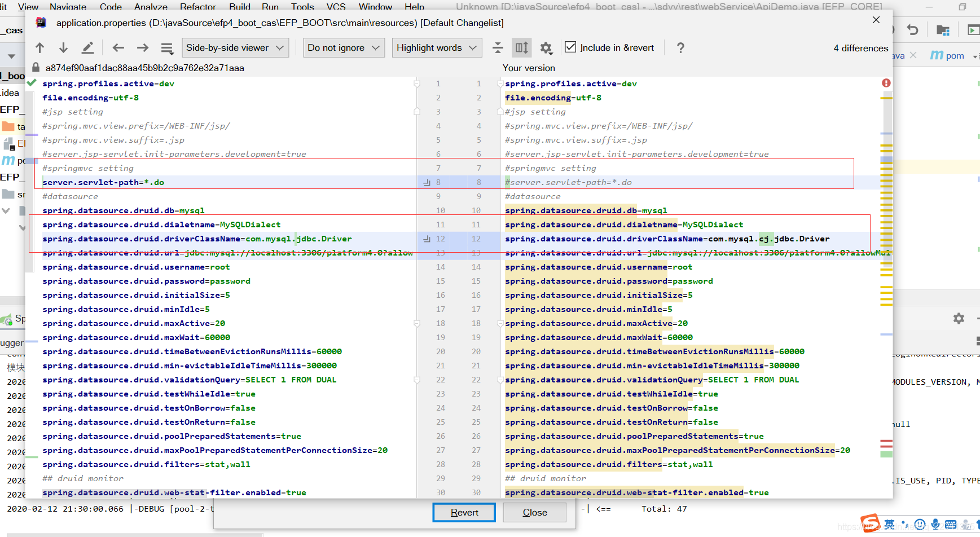Open the go-to-changed-file list icon
Viewport: 980px width, 537px height.
167,48
